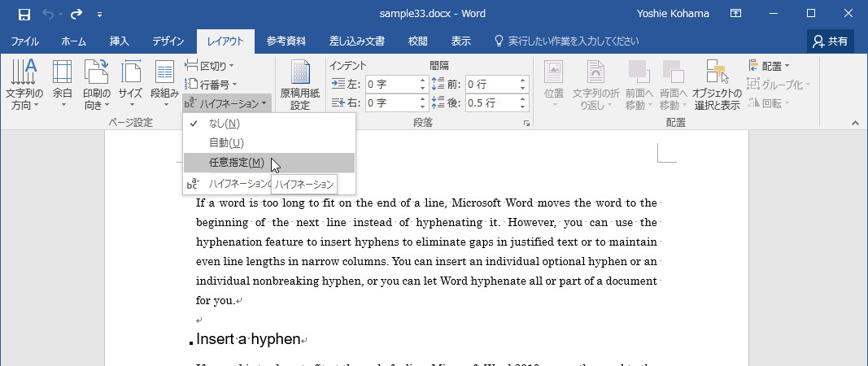Open オブジェクトの選択と表示 selection pane
This screenshot has width=868, height=366.
click(717, 84)
